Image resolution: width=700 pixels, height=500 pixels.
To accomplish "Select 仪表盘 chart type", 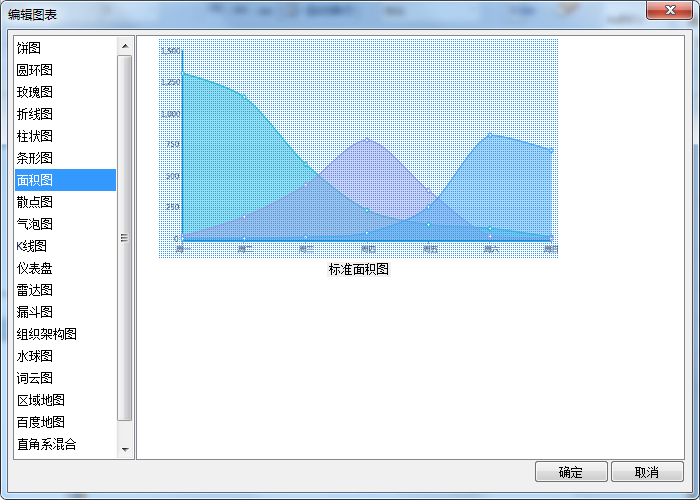I will pos(35,268).
